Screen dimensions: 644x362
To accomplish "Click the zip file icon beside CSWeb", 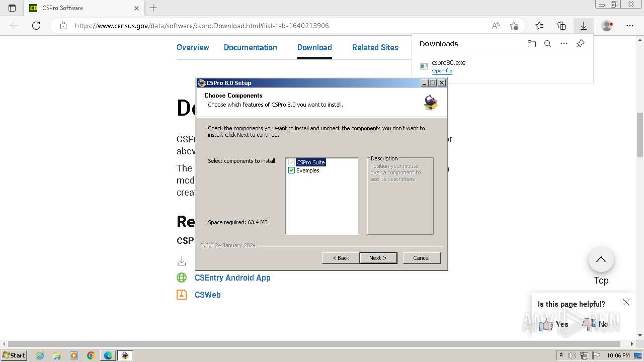I will point(182,295).
